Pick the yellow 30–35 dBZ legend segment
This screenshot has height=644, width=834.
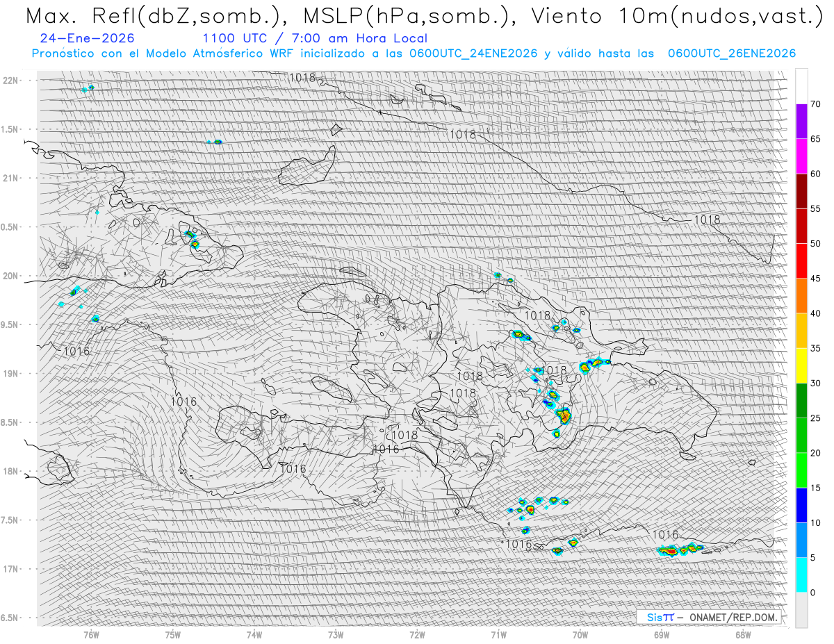click(x=801, y=365)
